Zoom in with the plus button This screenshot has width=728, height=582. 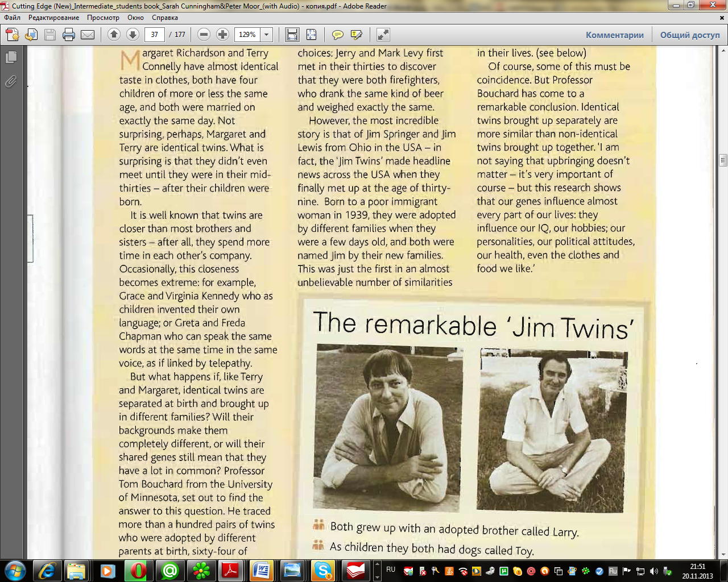pyautogui.click(x=223, y=35)
